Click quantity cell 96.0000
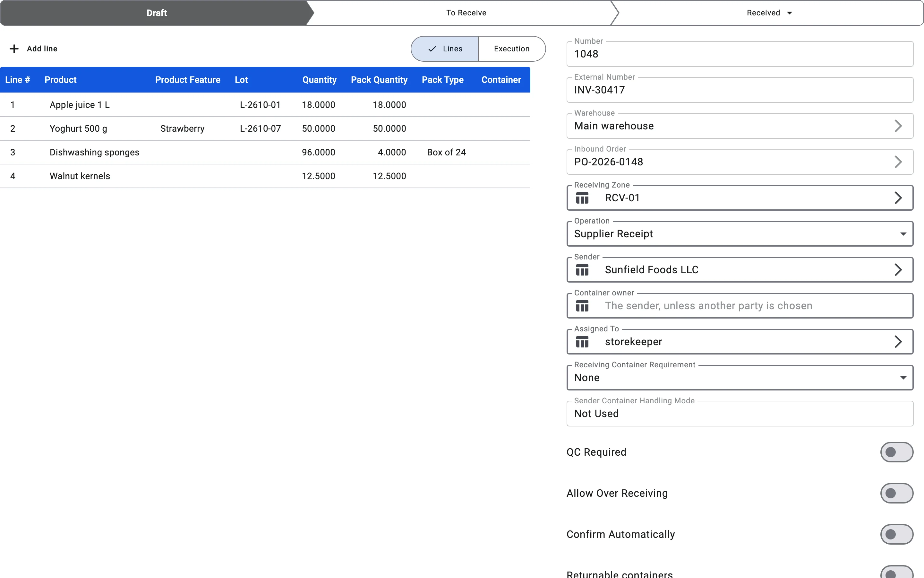924x578 pixels. pos(319,153)
